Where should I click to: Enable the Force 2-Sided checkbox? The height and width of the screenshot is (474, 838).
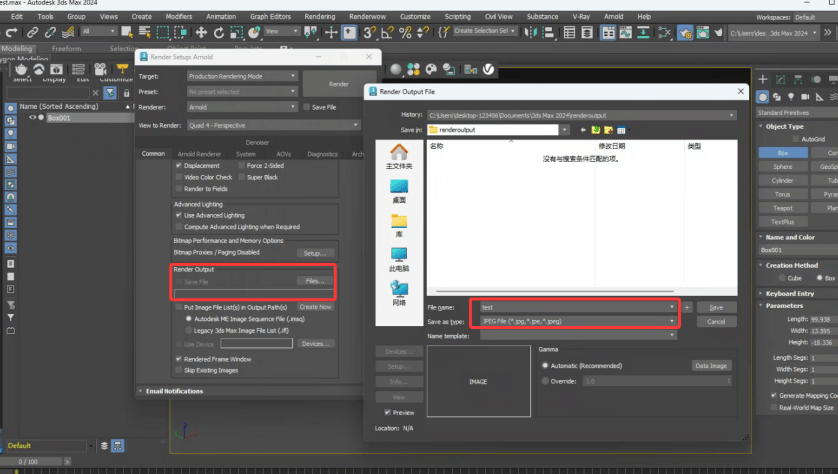click(242, 166)
